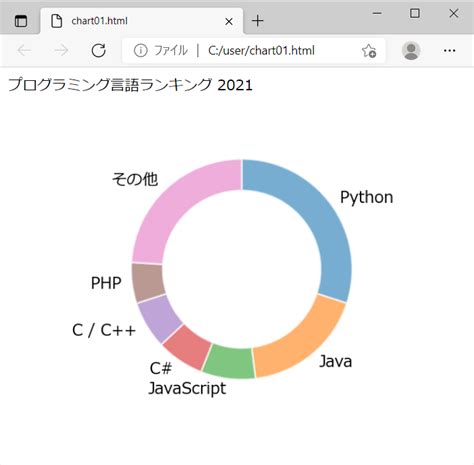Open Settings and more menu
This screenshot has height=465, width=474.
[x=450, y=51]
